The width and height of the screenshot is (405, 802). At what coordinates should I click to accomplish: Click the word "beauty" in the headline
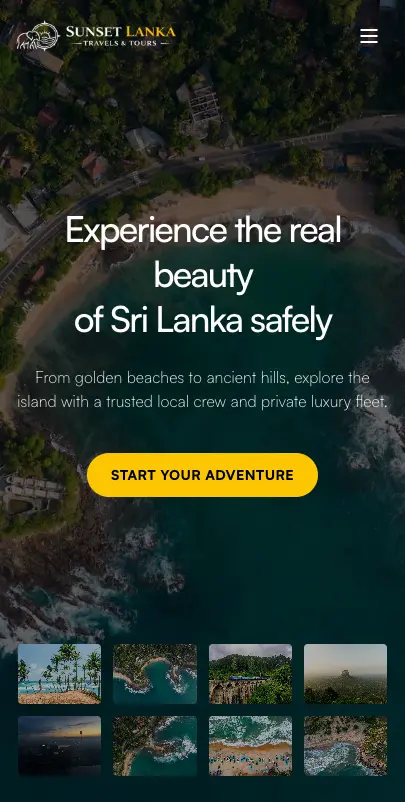[204, 277]
